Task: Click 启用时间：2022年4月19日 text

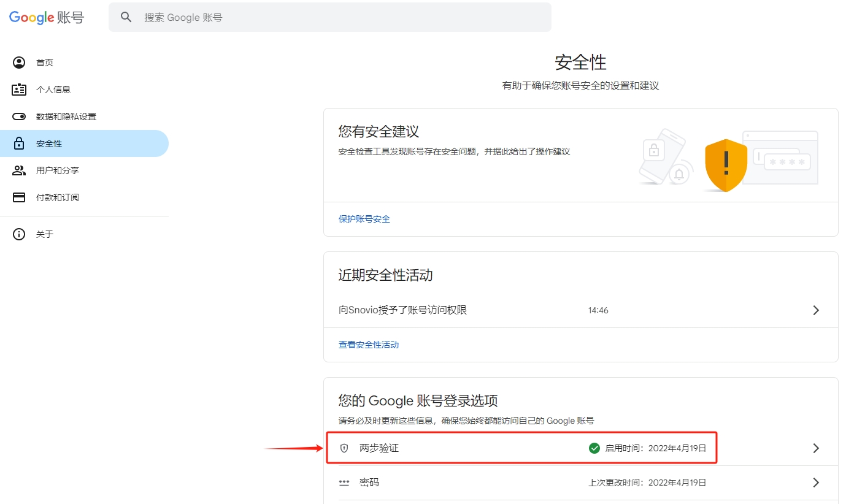Action: [656, 448]
